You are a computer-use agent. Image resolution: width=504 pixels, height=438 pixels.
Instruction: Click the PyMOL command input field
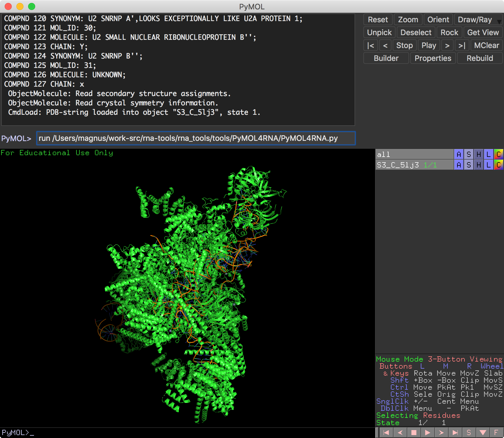click(x=196, y=138)
